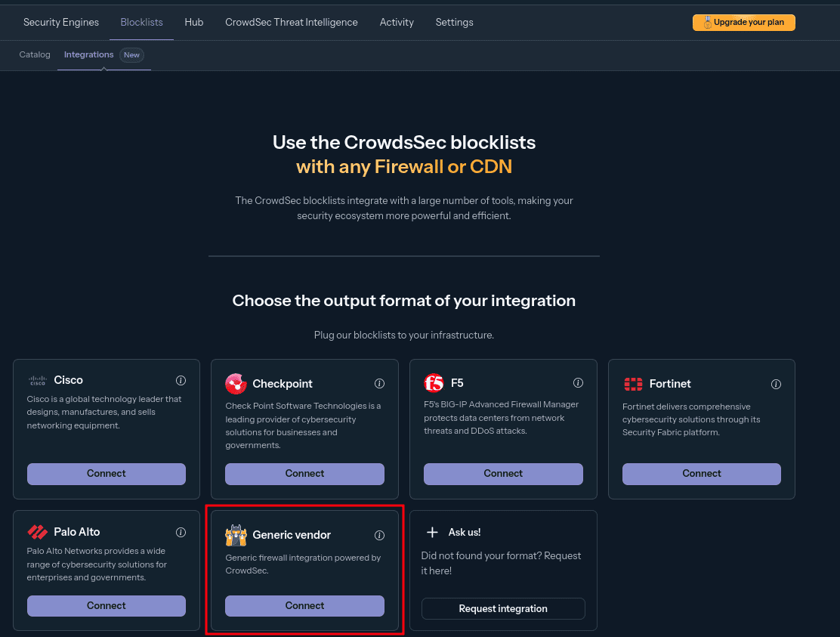Switch to the Catalog tab
Screen dimensions: 840x637
click(x=34, y=54)
